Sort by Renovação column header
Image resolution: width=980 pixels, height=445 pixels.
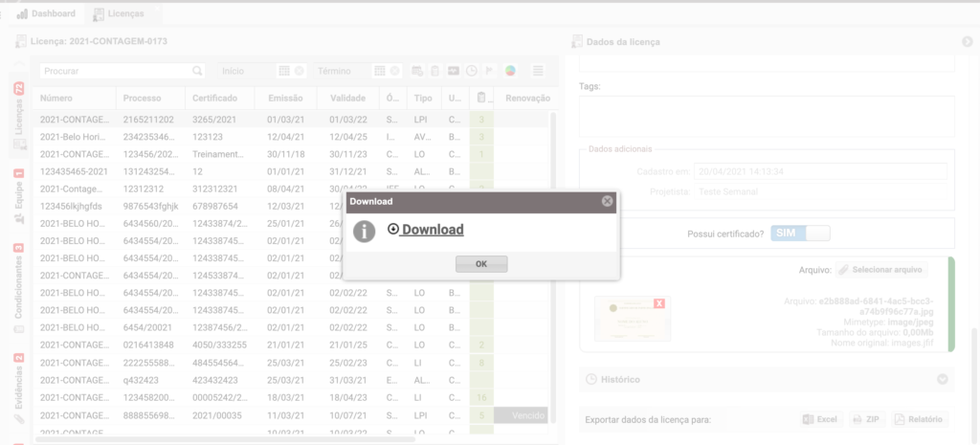pos(527,99)
